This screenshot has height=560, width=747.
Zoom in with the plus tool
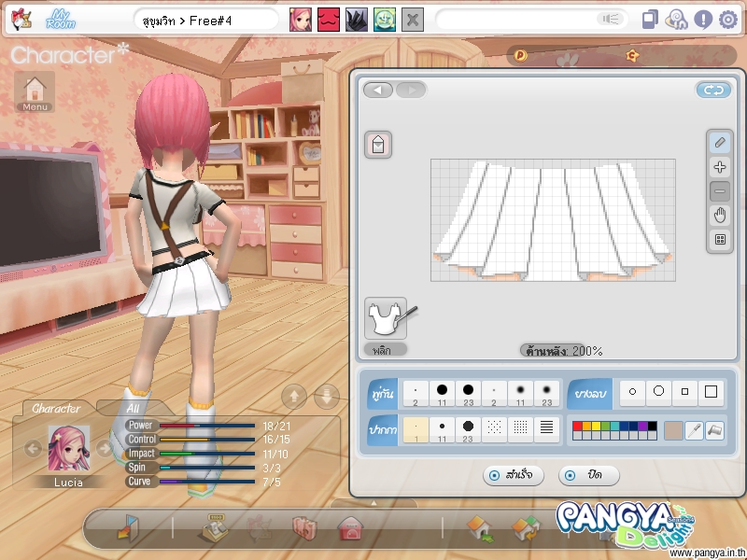[720, 167]
